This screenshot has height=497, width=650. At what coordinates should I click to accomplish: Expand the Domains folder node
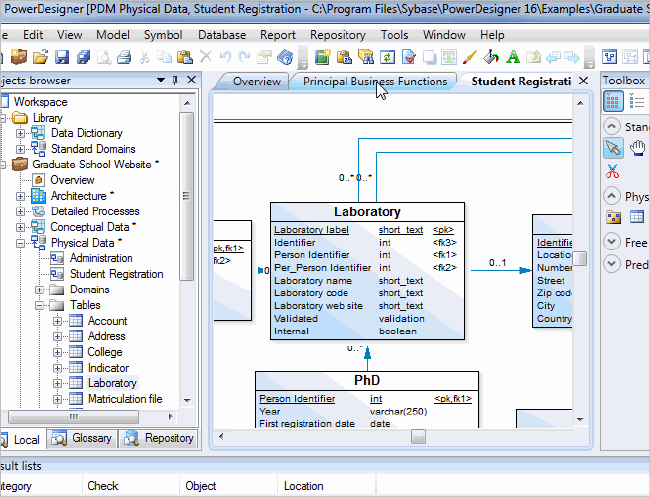pyautogui.click(x=39, y=290)
